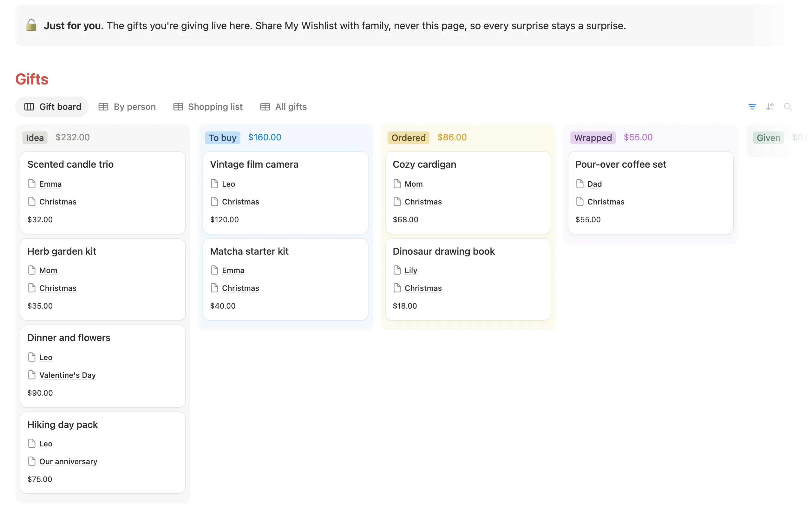The image size is (812, 508).
Task: Click page icon beside Leo in Vintage film camera
Action: pos(214,184)
